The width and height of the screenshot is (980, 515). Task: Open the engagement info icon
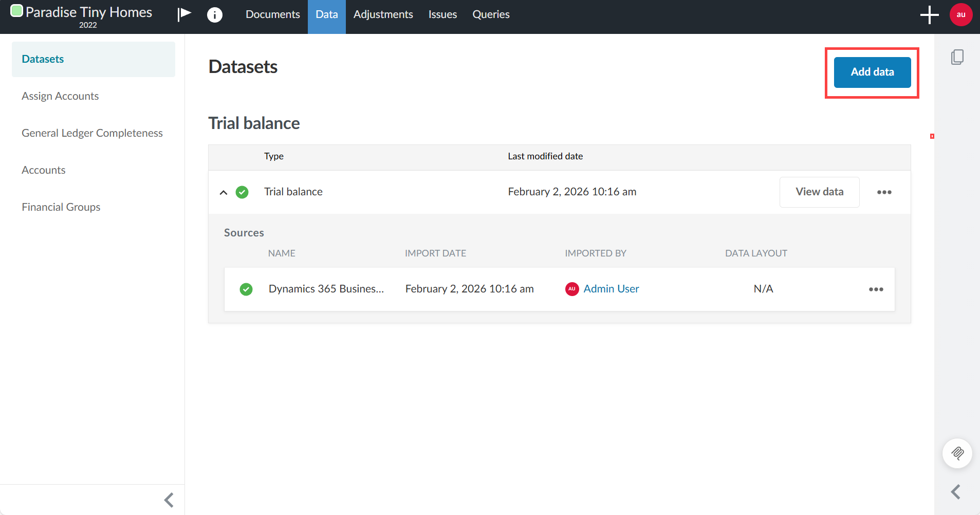pos(214,15)
